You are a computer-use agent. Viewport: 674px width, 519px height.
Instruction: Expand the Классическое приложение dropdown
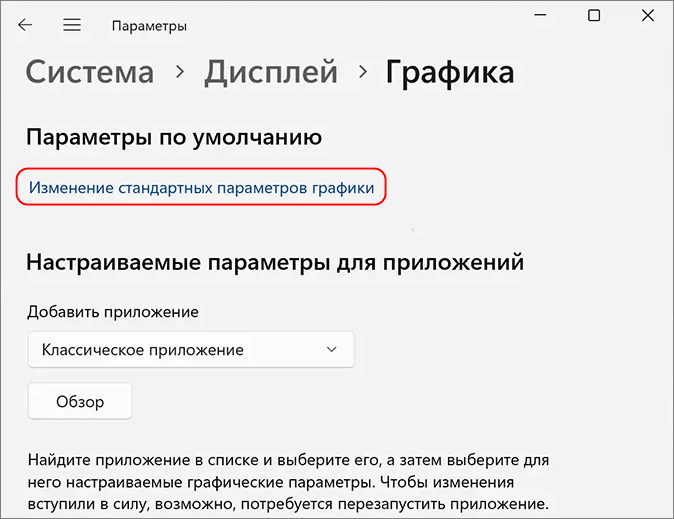pyautogui.click(x=191, y=350)
